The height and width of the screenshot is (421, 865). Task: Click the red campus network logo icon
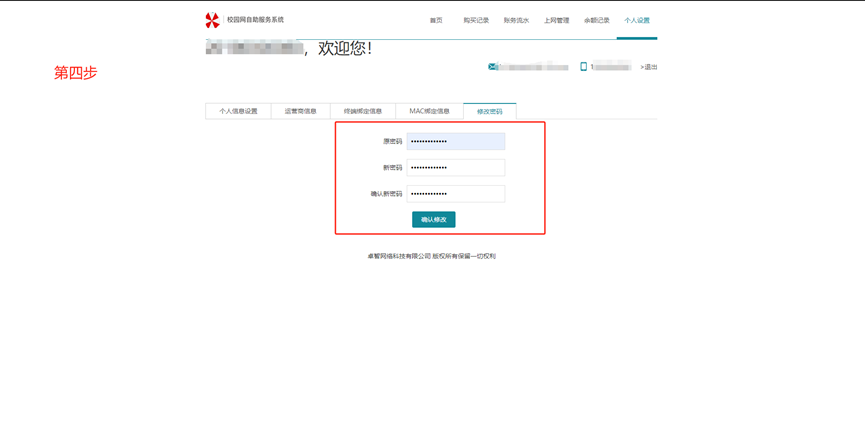(212, 20)
